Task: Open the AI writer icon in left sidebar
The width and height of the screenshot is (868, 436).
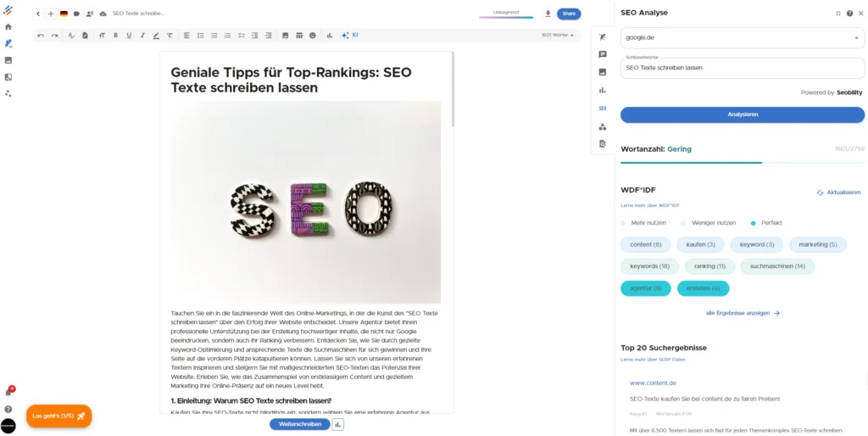Action: pos(8,43)
